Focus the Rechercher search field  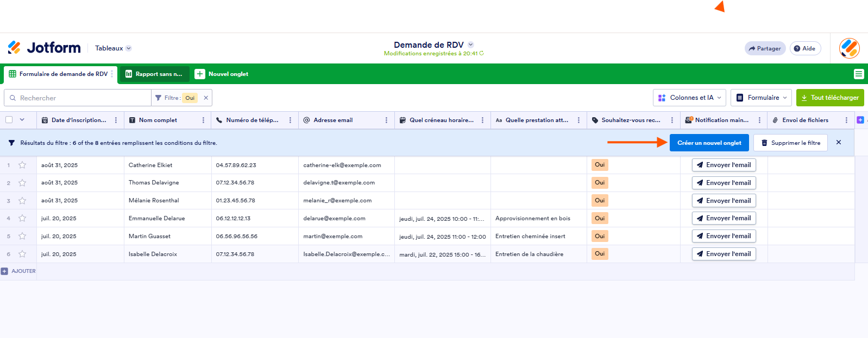click(x=78, y=98)
